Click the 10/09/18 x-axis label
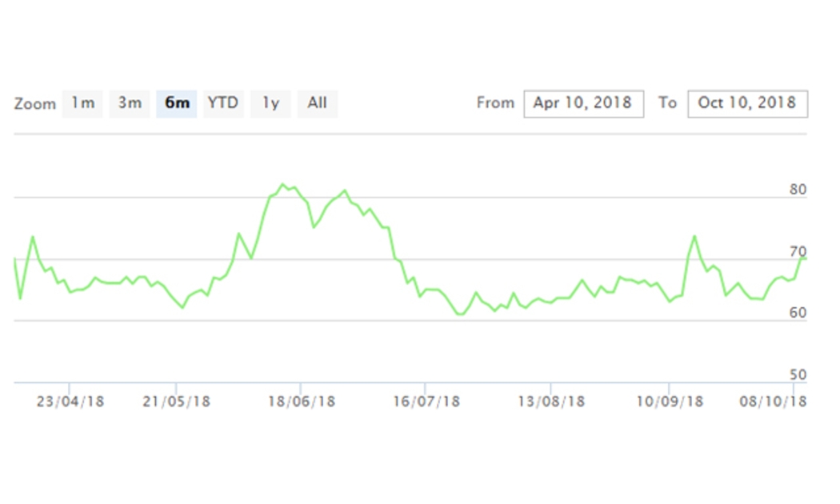 [x=670, y=402]
